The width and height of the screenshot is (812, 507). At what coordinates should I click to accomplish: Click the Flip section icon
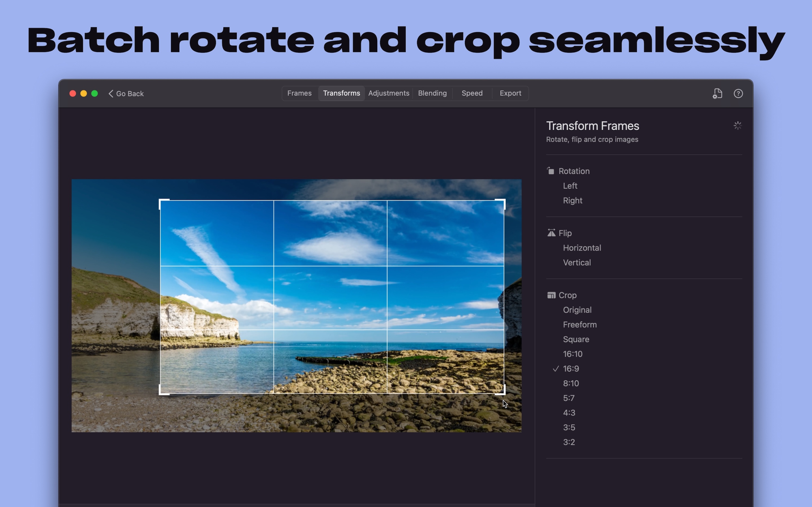click(551, 233)
